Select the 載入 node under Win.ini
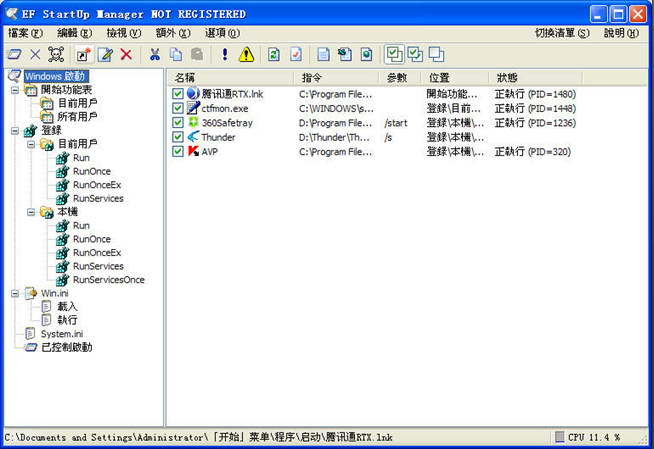This screenshot has height=449, width=654. (67, 307)
